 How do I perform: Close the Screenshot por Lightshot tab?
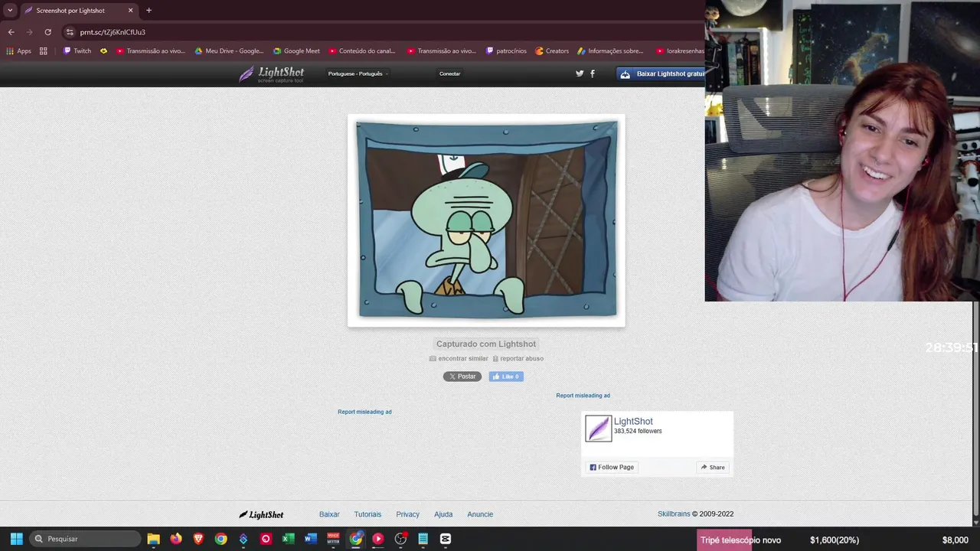[x=130, y=11]
